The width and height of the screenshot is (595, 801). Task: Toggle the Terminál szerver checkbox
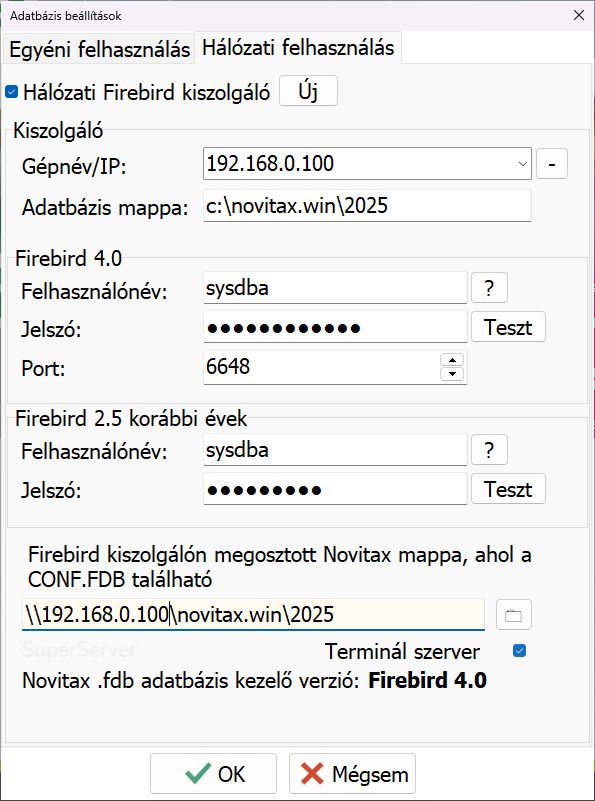click(519, 651)
